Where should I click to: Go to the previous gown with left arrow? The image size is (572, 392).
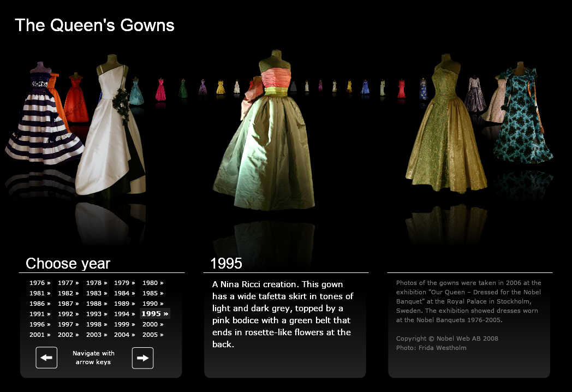pos(46,358)
